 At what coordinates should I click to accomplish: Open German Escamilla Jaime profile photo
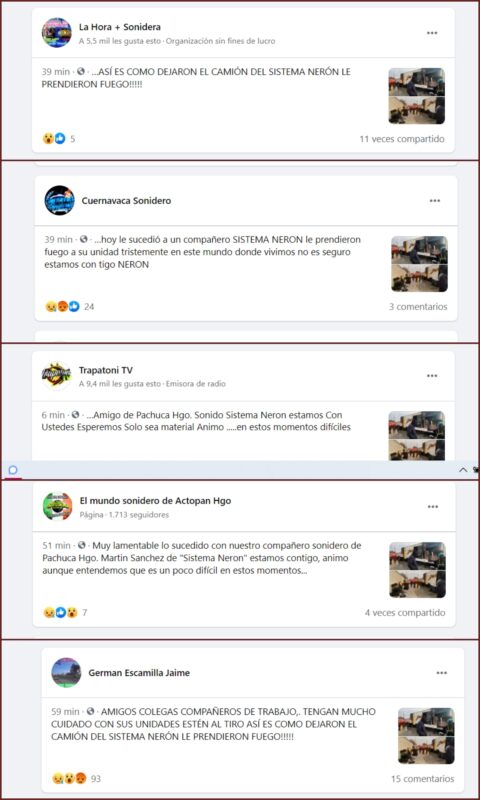(66, 672)
